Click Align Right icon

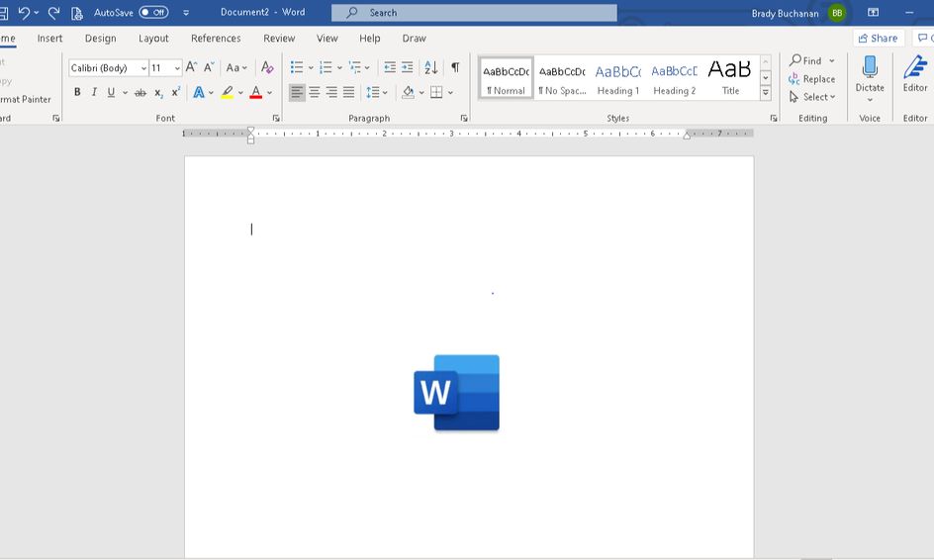pos(331,92)
